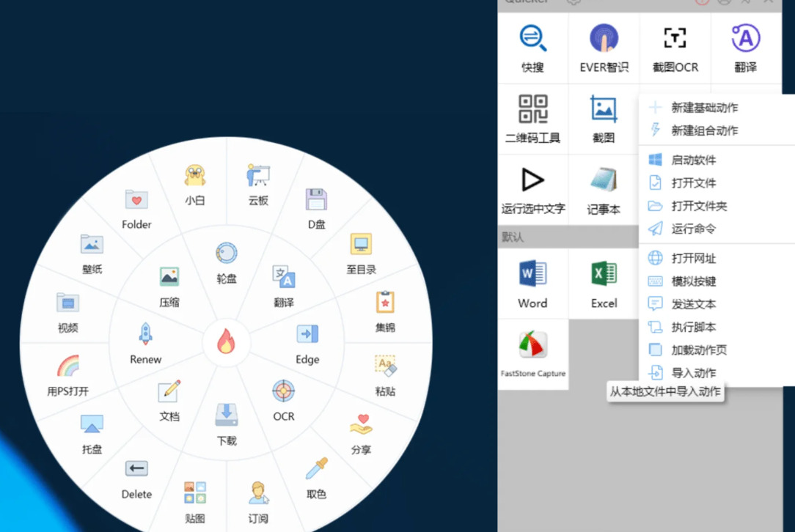Select the 取色 color picker dropper
Screen dimensions: 795x532
point(316,478)
